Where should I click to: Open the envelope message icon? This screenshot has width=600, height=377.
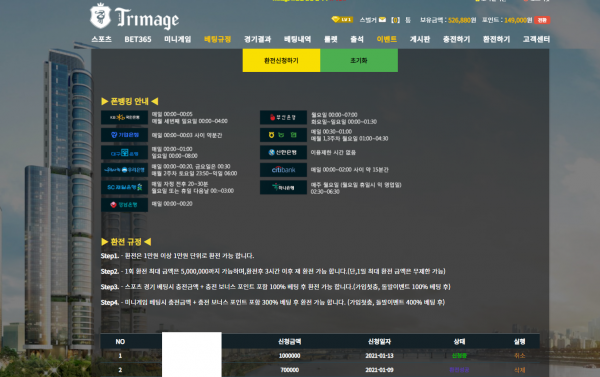[382, 20]
